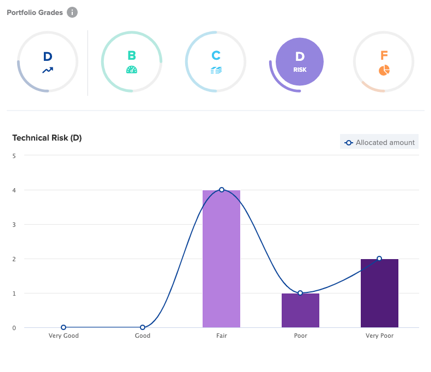Click the Good axis label
Screen dimensions: 431x372
coord(142,336)
